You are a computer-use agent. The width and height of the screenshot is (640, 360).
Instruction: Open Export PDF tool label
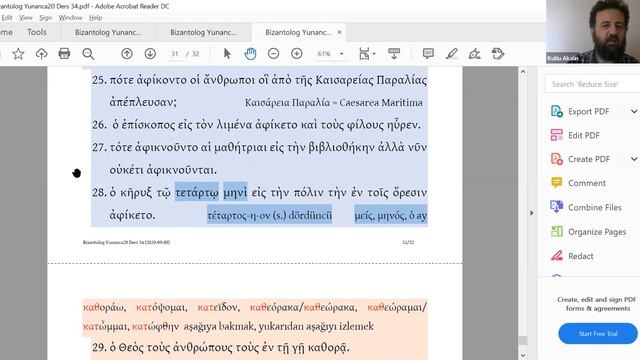(x=589, y=111)
